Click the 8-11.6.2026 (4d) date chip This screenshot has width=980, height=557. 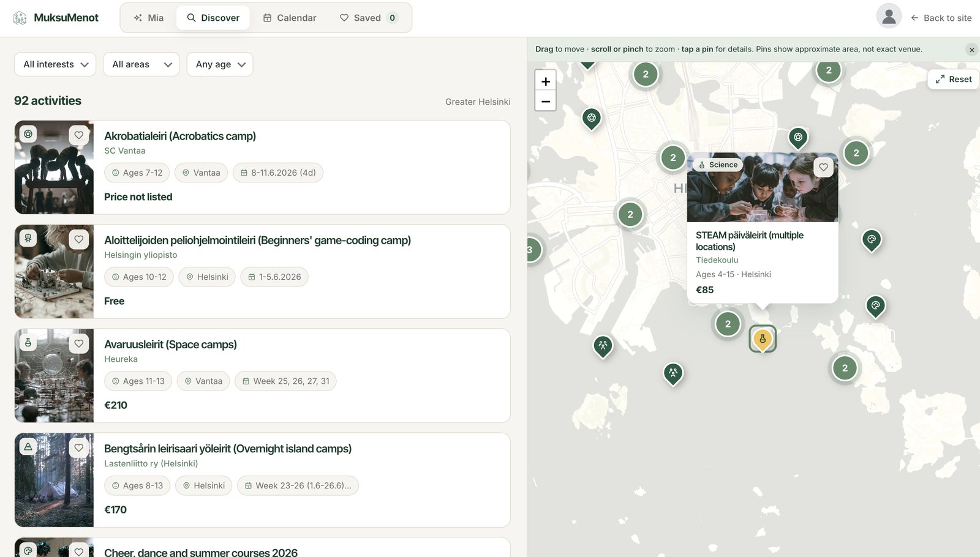[278, 173]
